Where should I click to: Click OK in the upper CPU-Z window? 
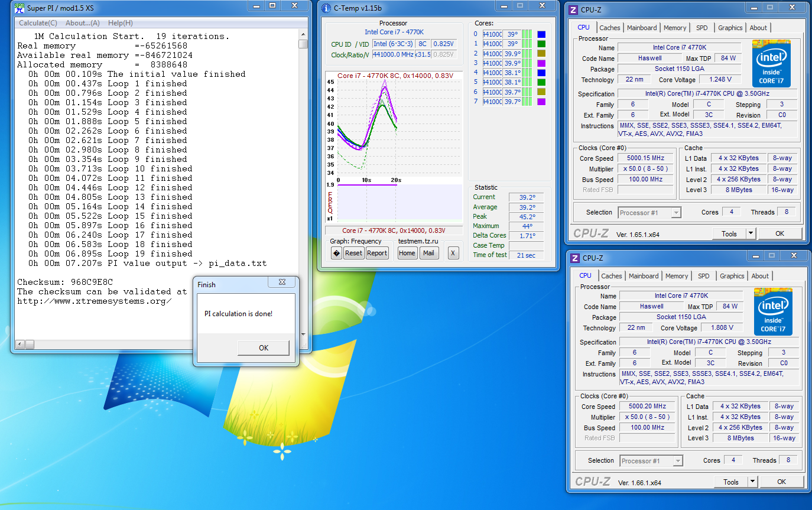click(x=779, y=233)
